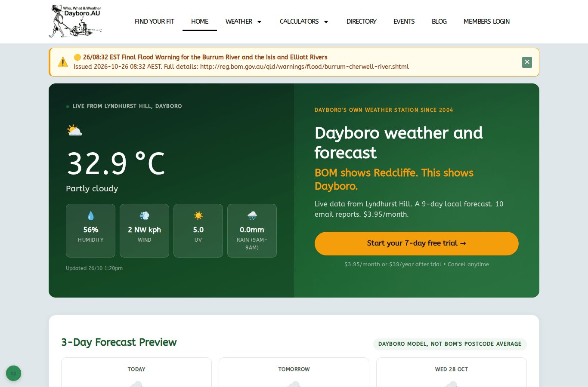
Task: Click the Partly cloudy condition text
Action: [x=92, y=189]
